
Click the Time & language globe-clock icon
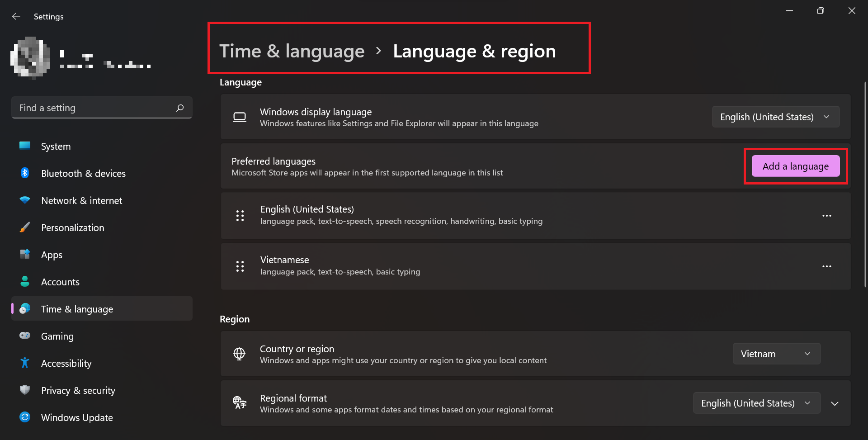(x=25, y=308)
